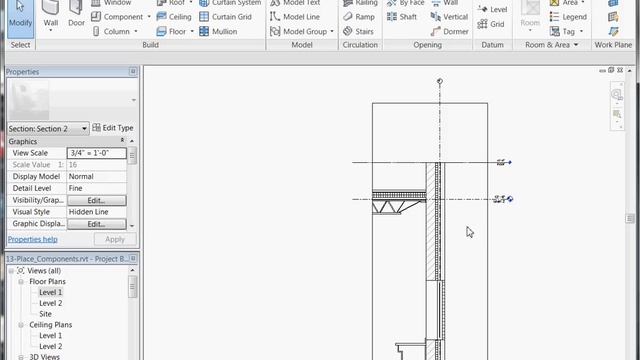This screenshot has height=360, width=640.
Task: Click the Apply button in Properties
Action: click(x=115, y=239)
